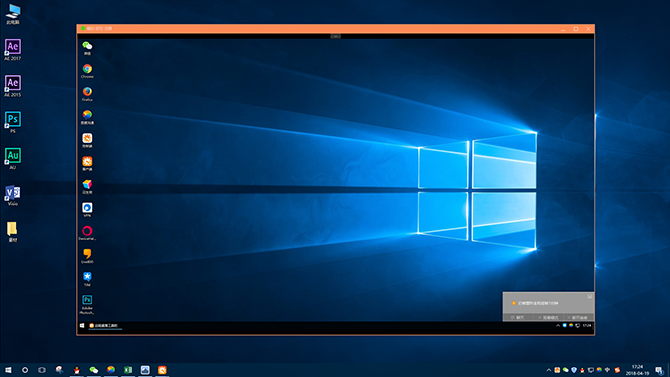Open the This PC icon on host desktop
670x377 pixels.
tap(13, 14)
